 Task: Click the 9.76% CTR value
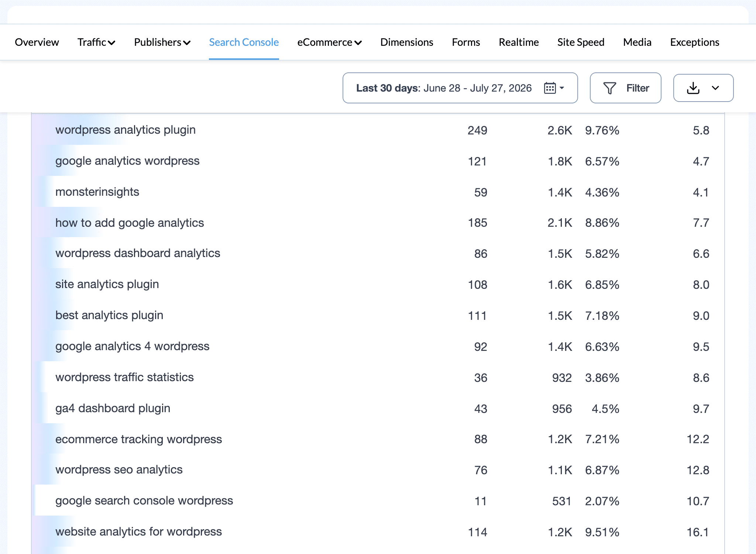coord(602,130)
